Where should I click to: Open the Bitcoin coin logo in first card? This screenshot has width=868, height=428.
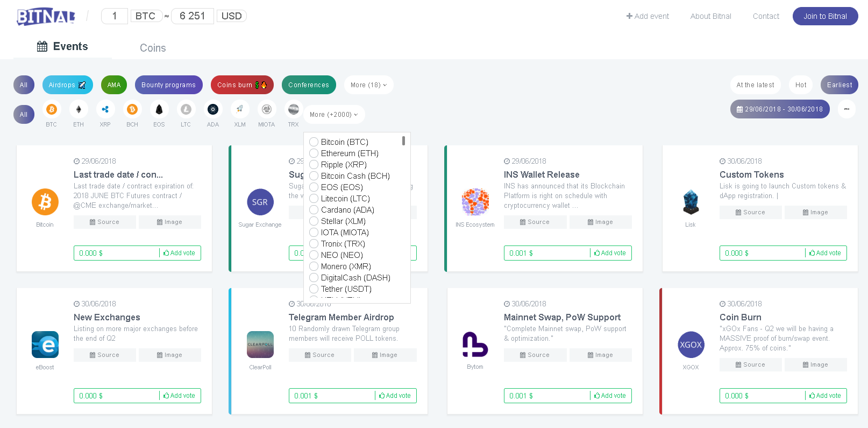point(45,202)
